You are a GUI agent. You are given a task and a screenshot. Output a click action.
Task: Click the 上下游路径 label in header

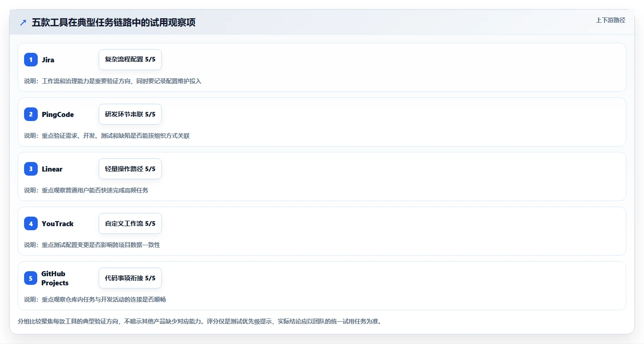click(610, 20)
